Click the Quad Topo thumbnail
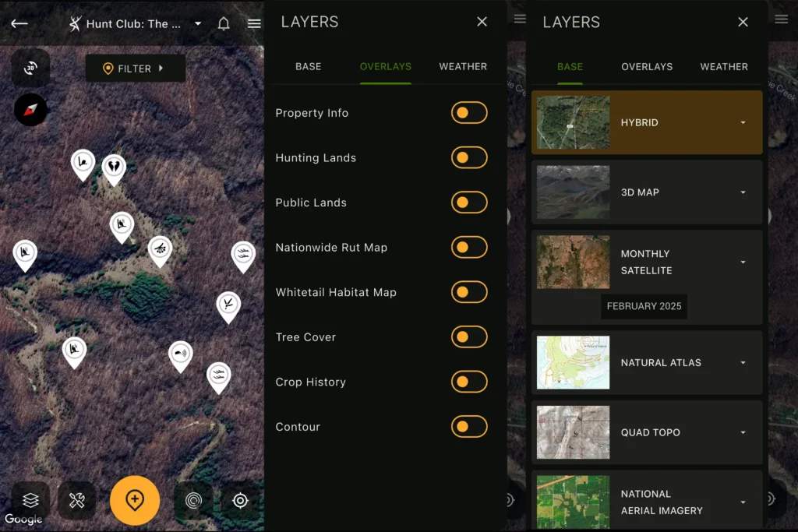This screenshot has height=532, width=798. [x=573, y=432]
